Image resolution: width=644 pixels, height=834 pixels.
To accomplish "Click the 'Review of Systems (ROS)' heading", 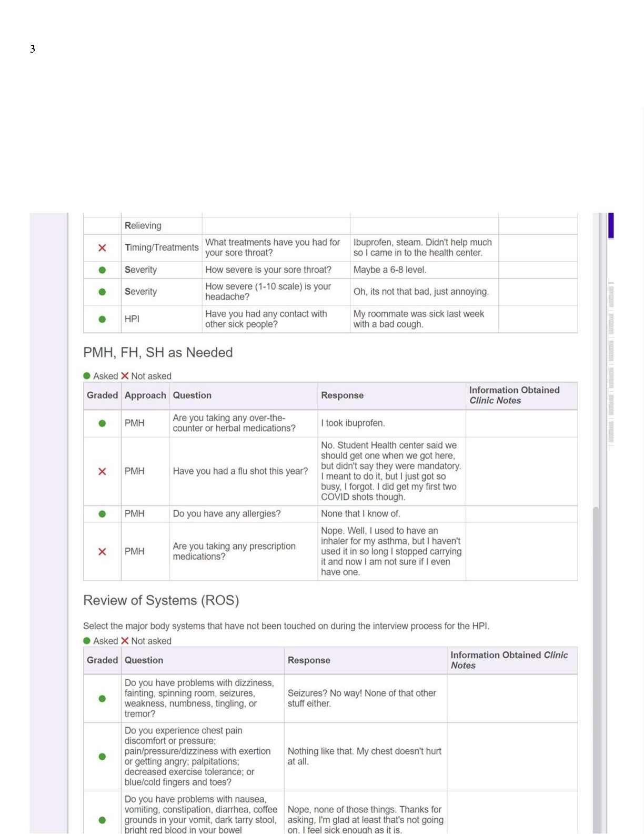I will pyautogui.click(x=161, y=600).
